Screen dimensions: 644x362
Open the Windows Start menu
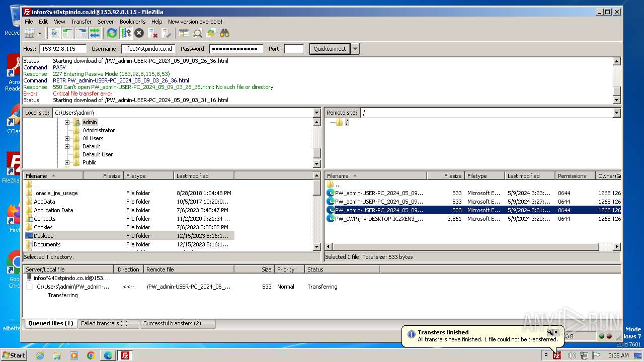click(14, 355)
